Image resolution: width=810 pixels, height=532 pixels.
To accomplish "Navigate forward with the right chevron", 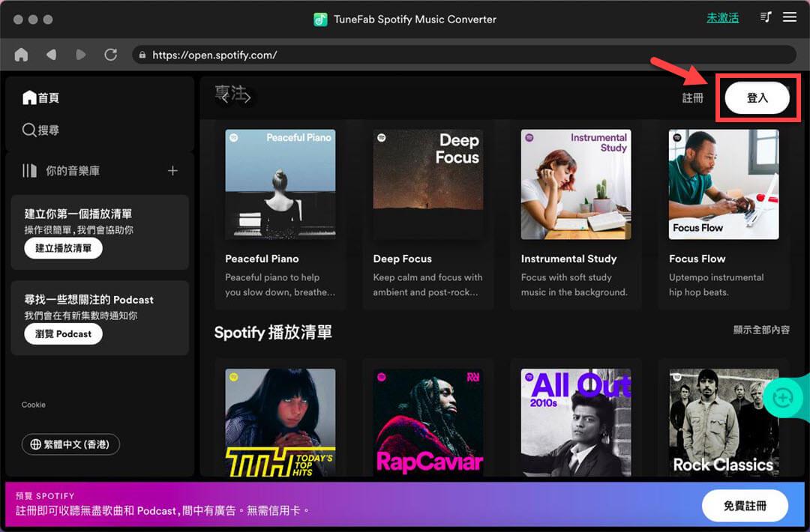I will (x=247, y=97).
